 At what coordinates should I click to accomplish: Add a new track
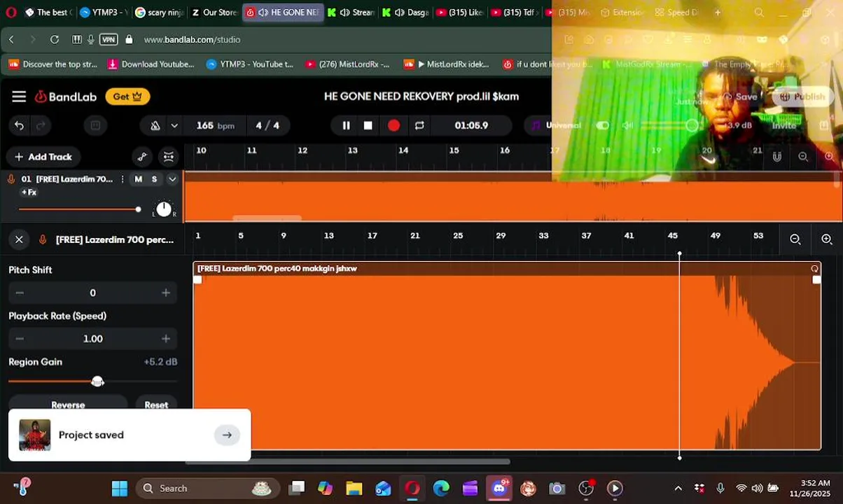[x=43, y=157]
